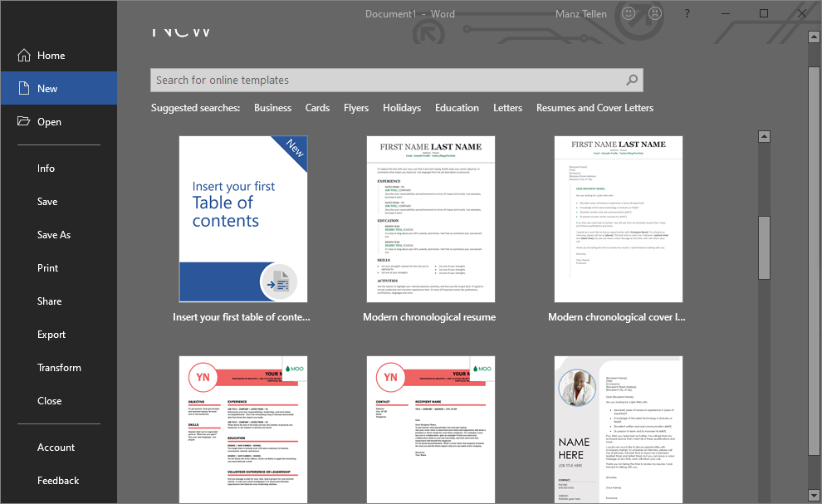Viewport: 822px width, 504px height.
Task: Select Print in the sidebar
Action: point(47,268)
